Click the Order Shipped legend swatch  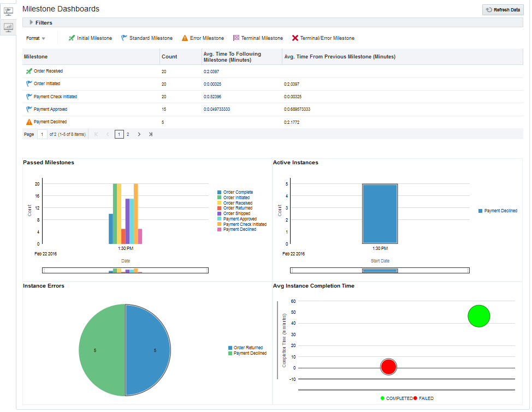pos(220,213)
